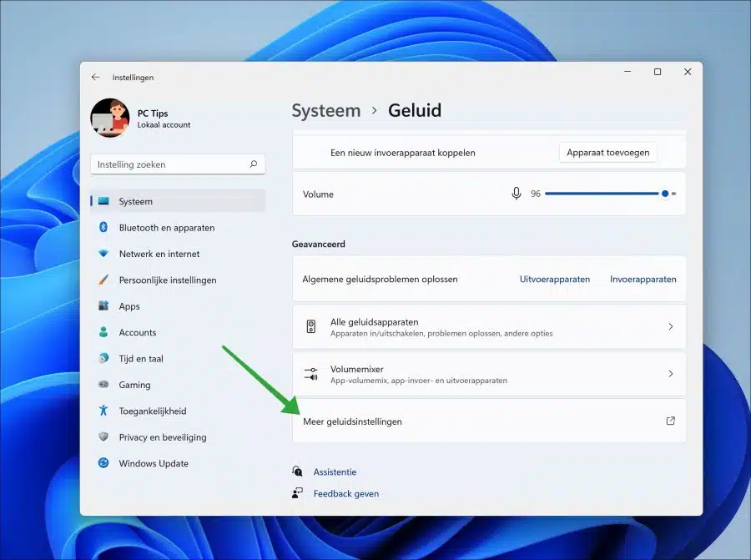The height and width of the screenshot is (560, 751).
Task: Click the PC Tips account name
Action: 153,114
